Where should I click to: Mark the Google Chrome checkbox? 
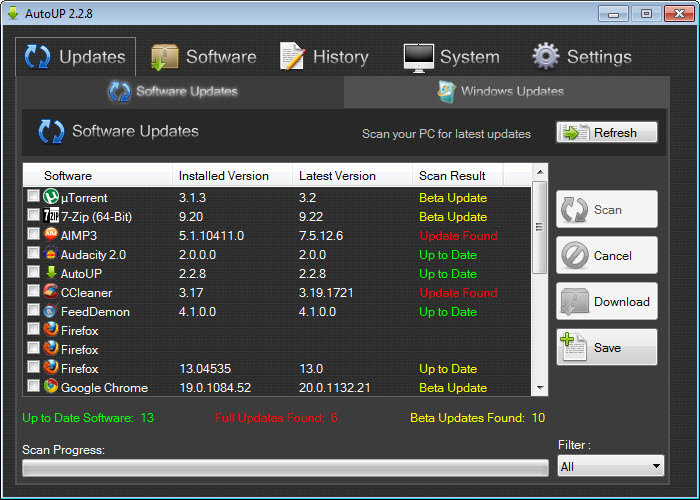[x=33, y=385]
